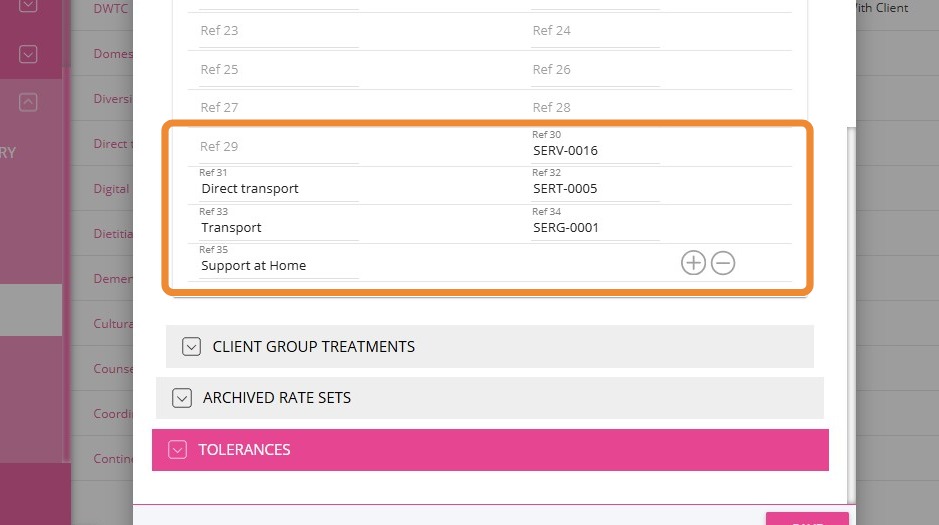Click the Ref 30 field showing SERV-0016
The width and height of the screenshot is (939, 525).
(594, 151)
